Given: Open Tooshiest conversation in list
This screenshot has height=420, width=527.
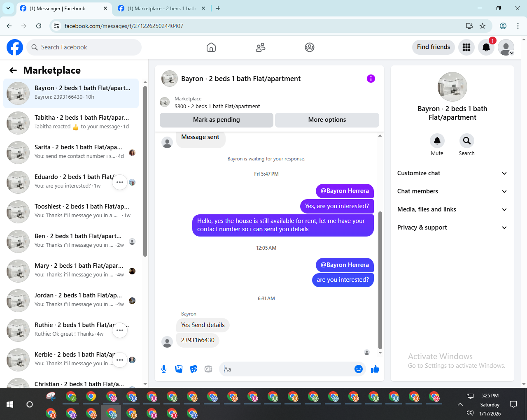Looking at the screenshot, I should (71, 212).
